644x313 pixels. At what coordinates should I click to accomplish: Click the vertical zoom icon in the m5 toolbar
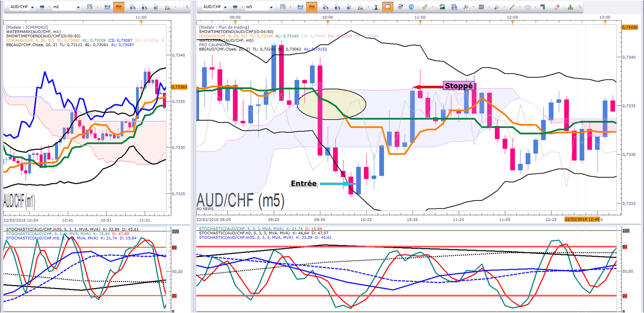361,7
